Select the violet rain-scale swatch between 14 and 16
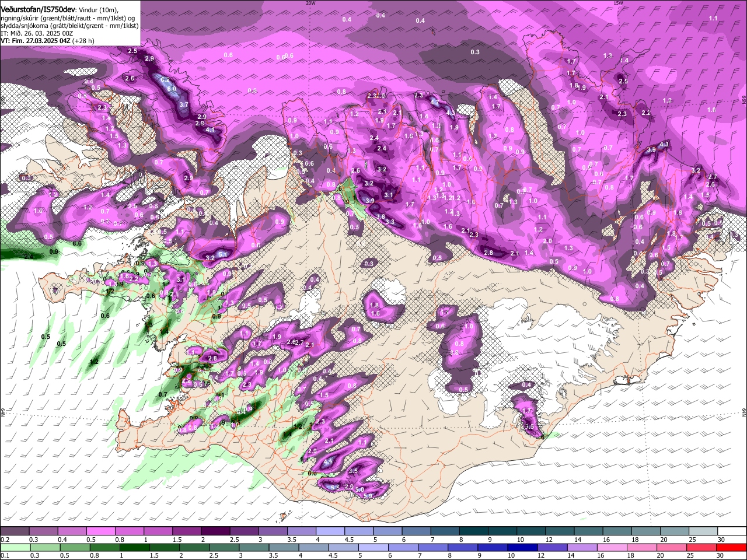The image size is (747, 560). (582, 547)
